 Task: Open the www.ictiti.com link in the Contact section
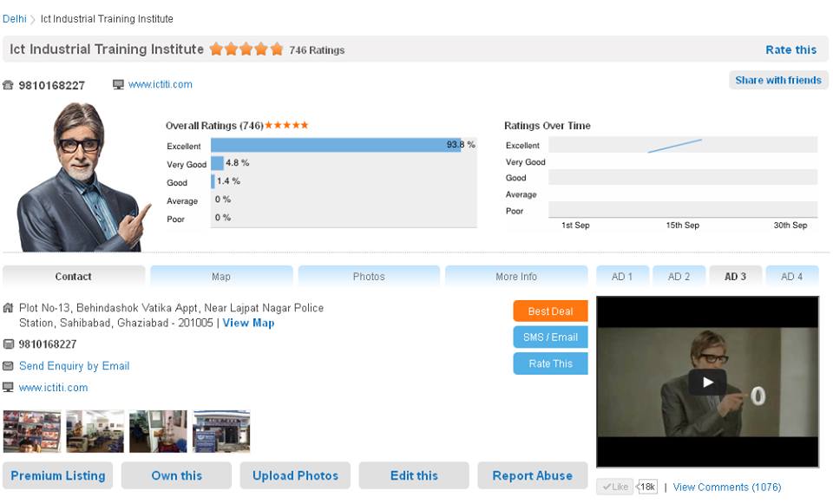(53, 388)
